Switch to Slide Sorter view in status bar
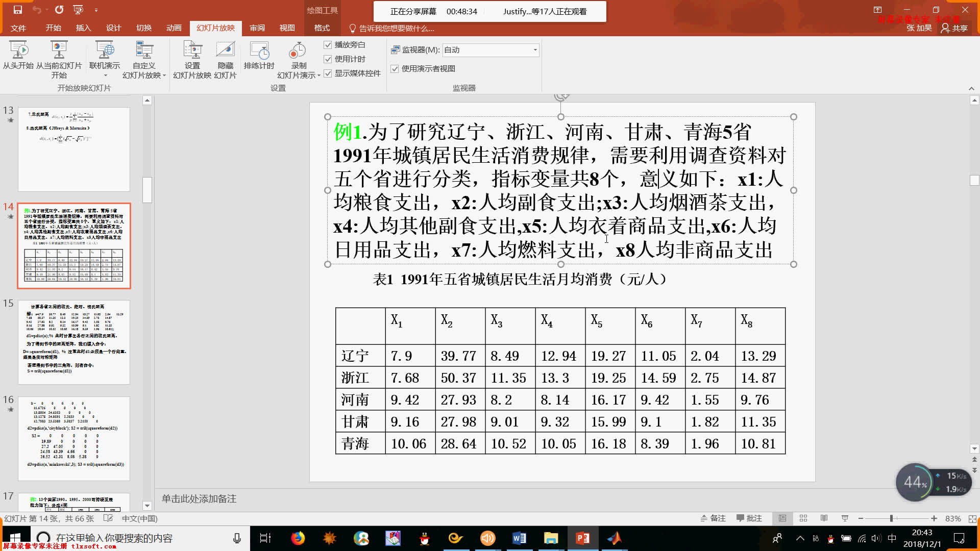 pos(803,518)
